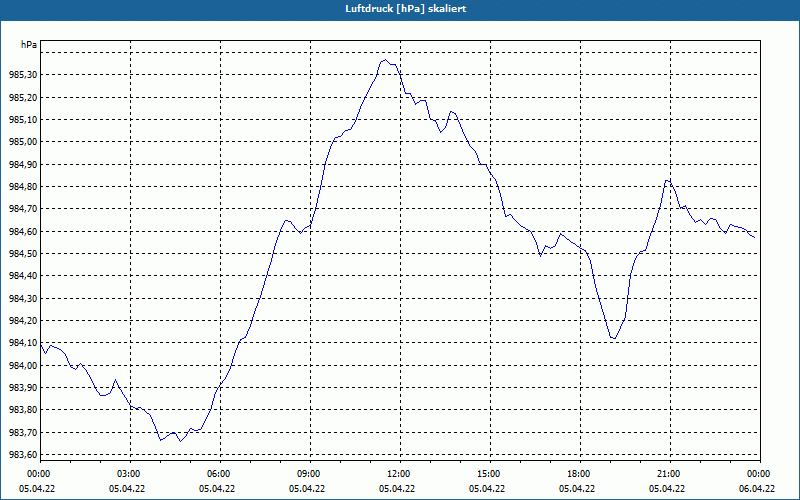Pick the 05.04.22 date under 18:00
Screen dimensions: 800x500
(577, 489)
